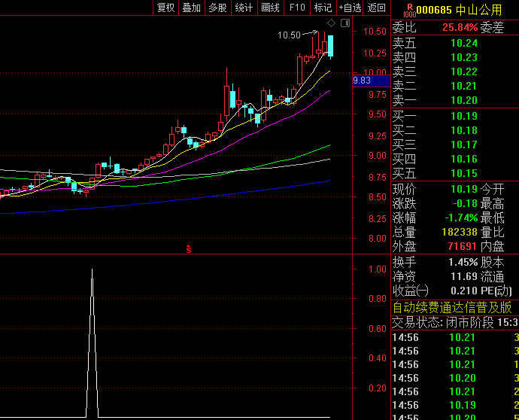
Task: Open the 多股 multi-stock view
Action: (218, 8)
